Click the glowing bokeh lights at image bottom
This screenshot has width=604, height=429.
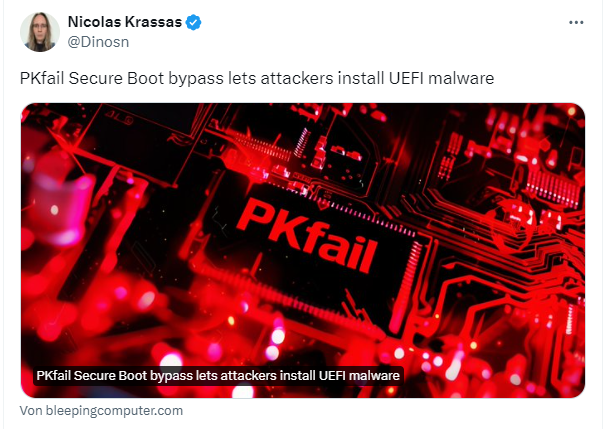(x=270, y=347)
